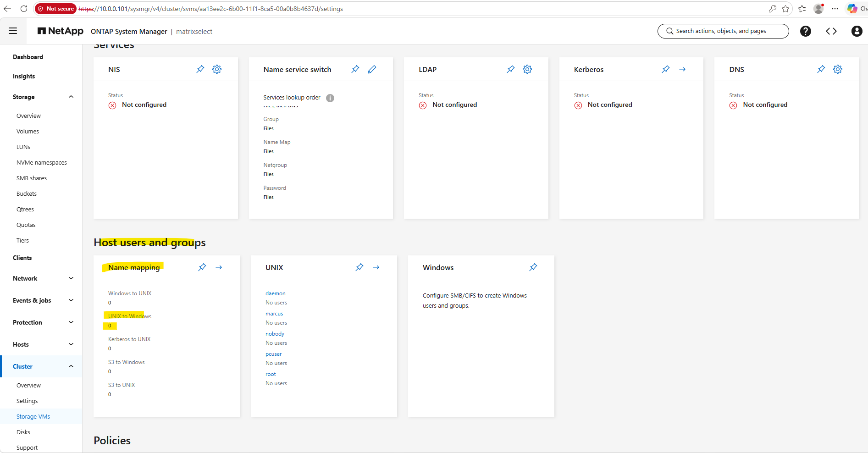Open the pcuser UNIX group link
Image resolution: width=868 pixels, height=453 pixels.
pos(273,354)
